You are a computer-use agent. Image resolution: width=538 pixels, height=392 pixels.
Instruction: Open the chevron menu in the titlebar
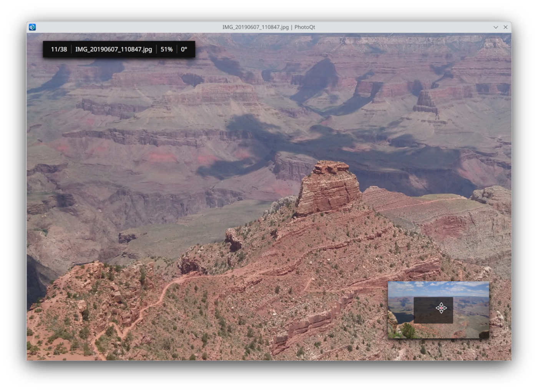[495, 27]
